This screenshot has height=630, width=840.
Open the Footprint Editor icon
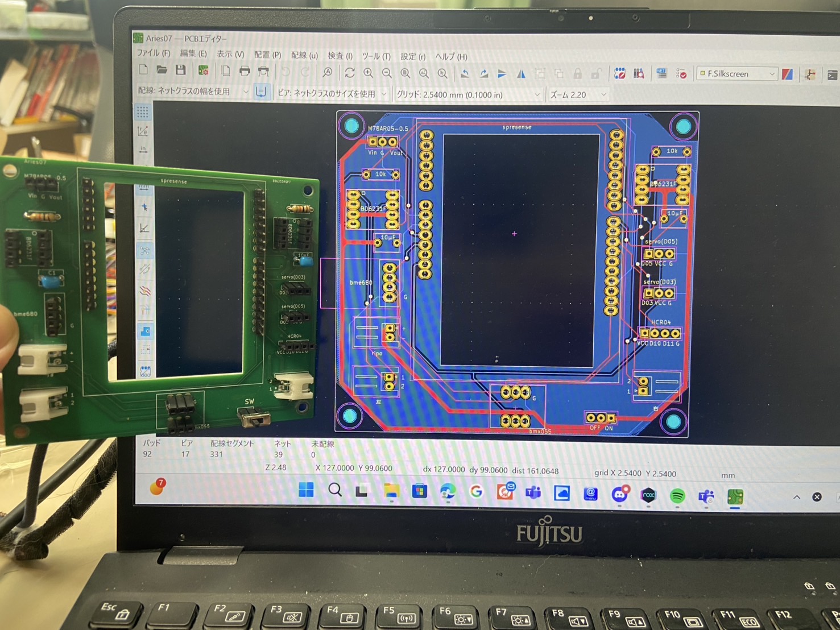(620, 74)
